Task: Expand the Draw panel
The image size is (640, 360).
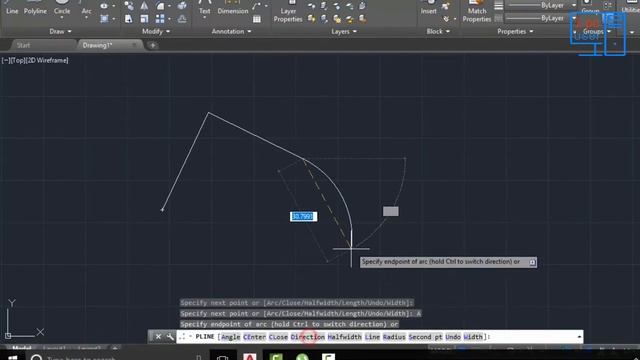Action: [x=60, y=31]
